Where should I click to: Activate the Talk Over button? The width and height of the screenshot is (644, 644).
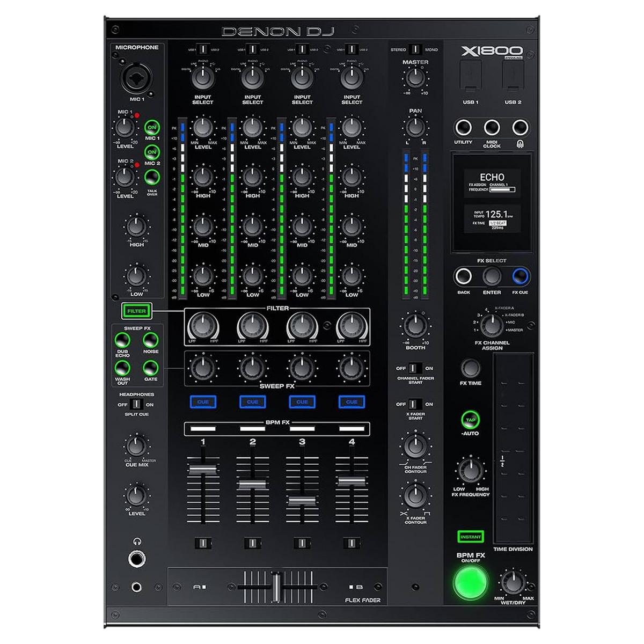click(152, 177)
